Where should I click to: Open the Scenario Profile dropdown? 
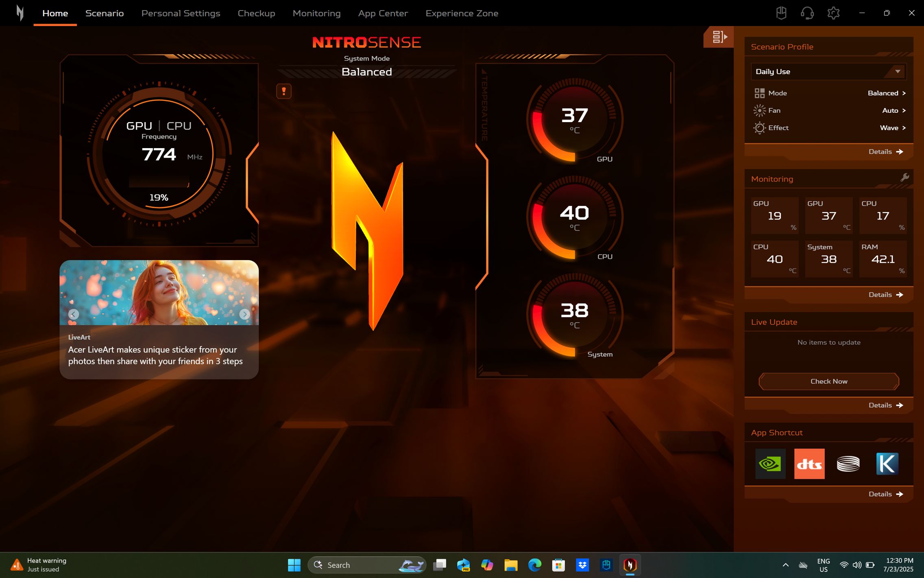click(x=828, y=72)
